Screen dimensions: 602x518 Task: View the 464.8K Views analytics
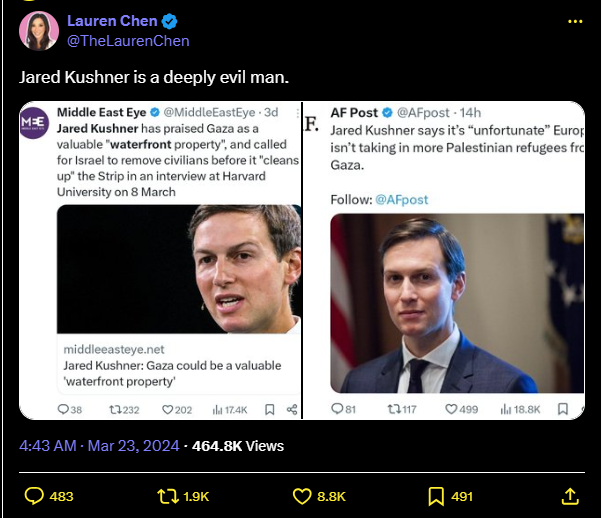tap(238, 446)
